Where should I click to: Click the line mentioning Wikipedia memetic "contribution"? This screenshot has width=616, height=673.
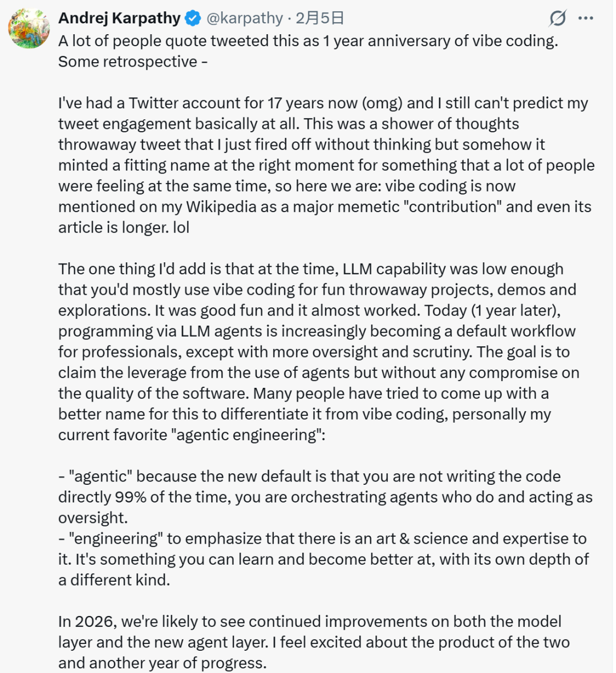pyautogui.click(x=325, y=206)
